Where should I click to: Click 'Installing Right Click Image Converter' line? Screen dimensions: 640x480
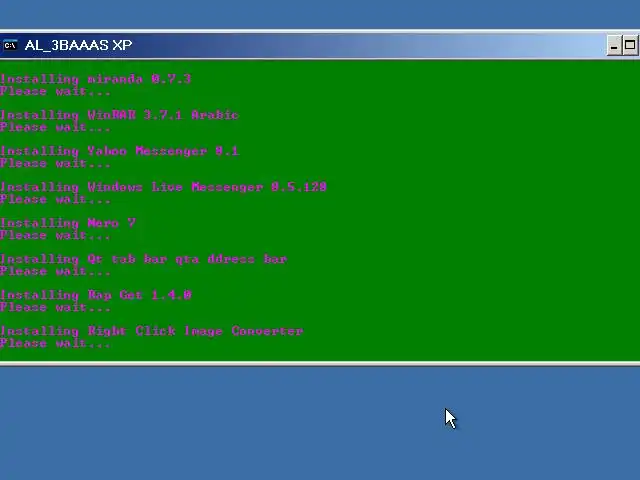coord(151,331)
